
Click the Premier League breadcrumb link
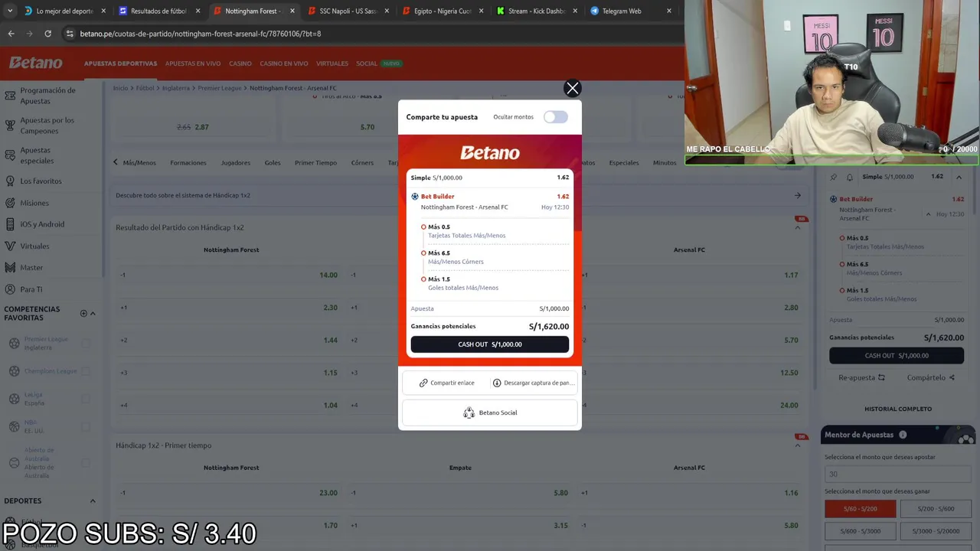click(220, 88)
